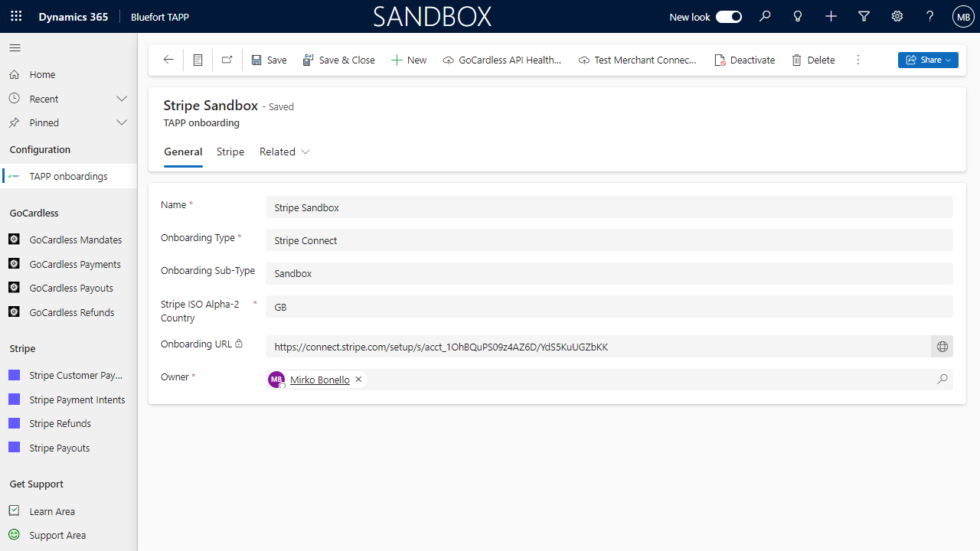The width and height of the screenshot is (980, 551).
Task: Open GoCardless Refunds list
Action: tap(68, 312)
